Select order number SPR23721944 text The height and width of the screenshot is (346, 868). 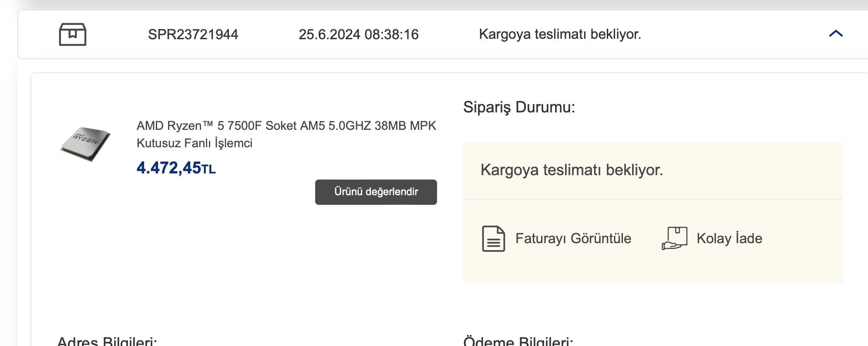click(193, 34)
